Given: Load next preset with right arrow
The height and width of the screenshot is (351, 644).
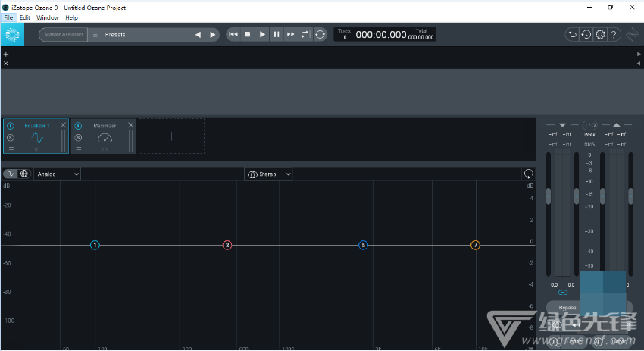Looking at the screenshot, I should pyautogui.click(x=212, y=35).
